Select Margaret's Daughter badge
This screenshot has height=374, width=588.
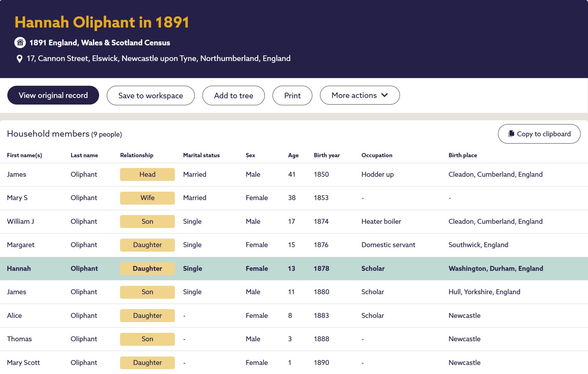tap(147, 245)
